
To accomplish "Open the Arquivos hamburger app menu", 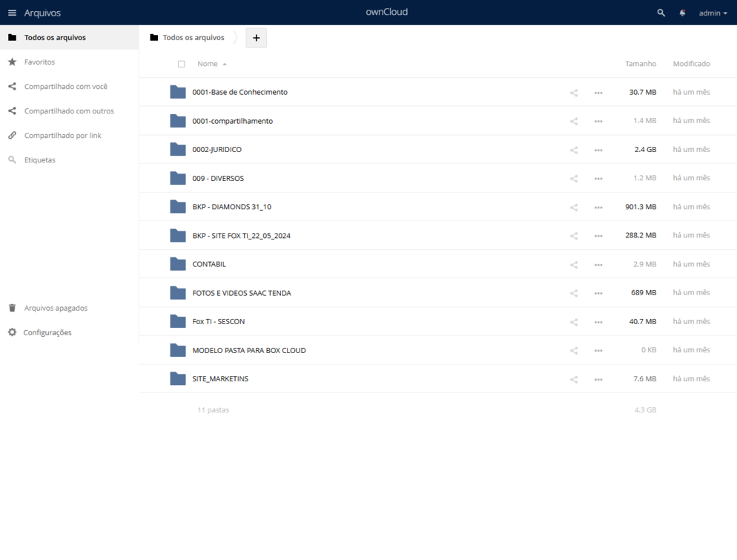I will [12, 13].
